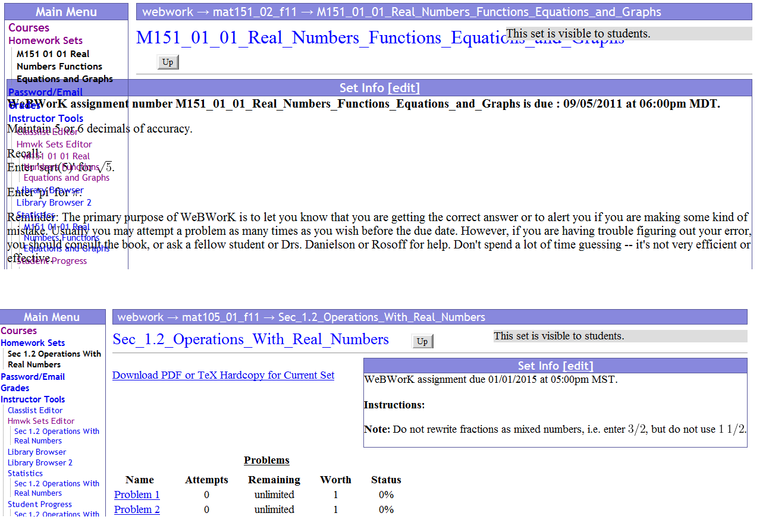
Task: Click the Worth column header
Action: [335, 480]
